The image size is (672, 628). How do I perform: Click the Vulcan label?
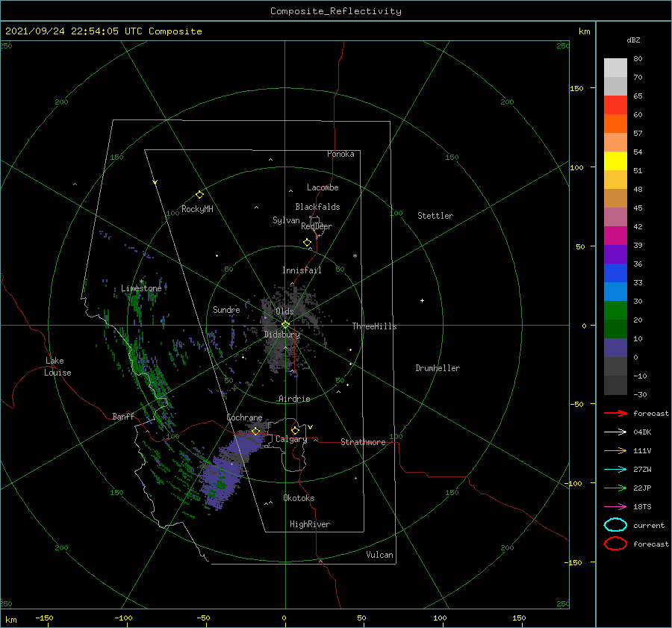tap(379, 555)
